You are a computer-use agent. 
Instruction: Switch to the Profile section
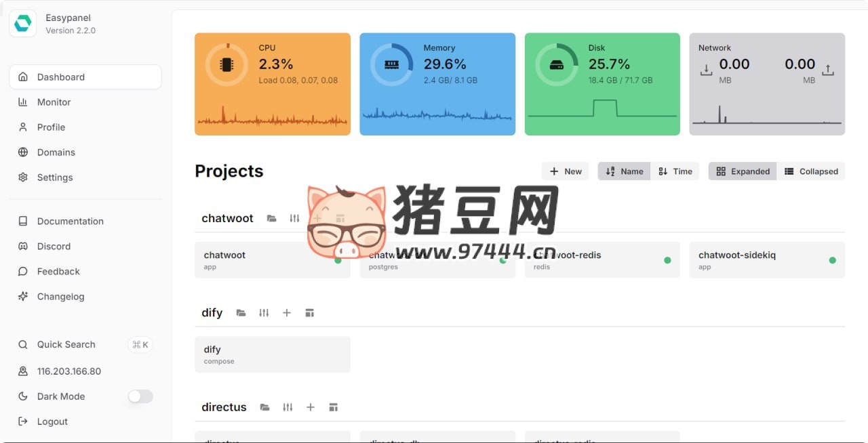pyautogui.click(x=49, y=127)
